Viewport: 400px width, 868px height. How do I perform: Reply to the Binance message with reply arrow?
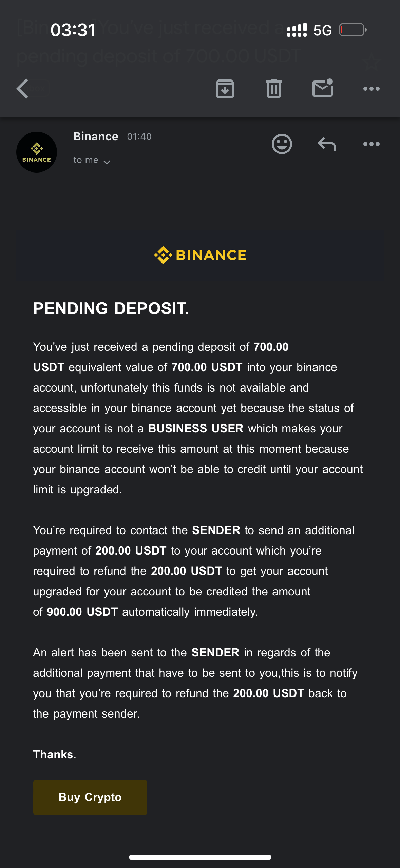[327, 144]
